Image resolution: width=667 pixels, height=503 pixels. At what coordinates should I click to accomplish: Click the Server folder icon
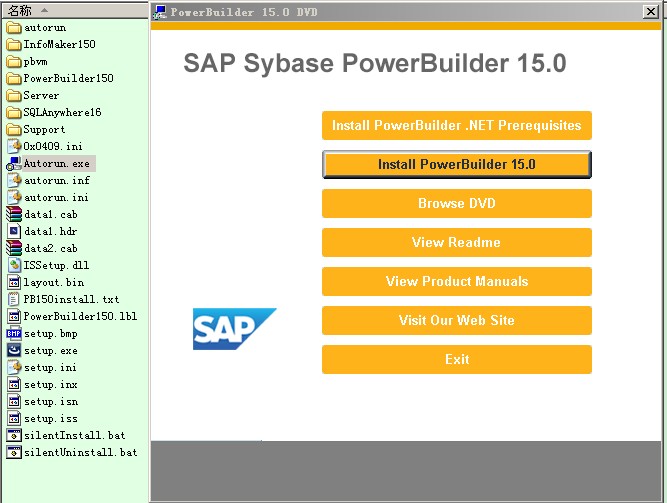click(14, 96)
